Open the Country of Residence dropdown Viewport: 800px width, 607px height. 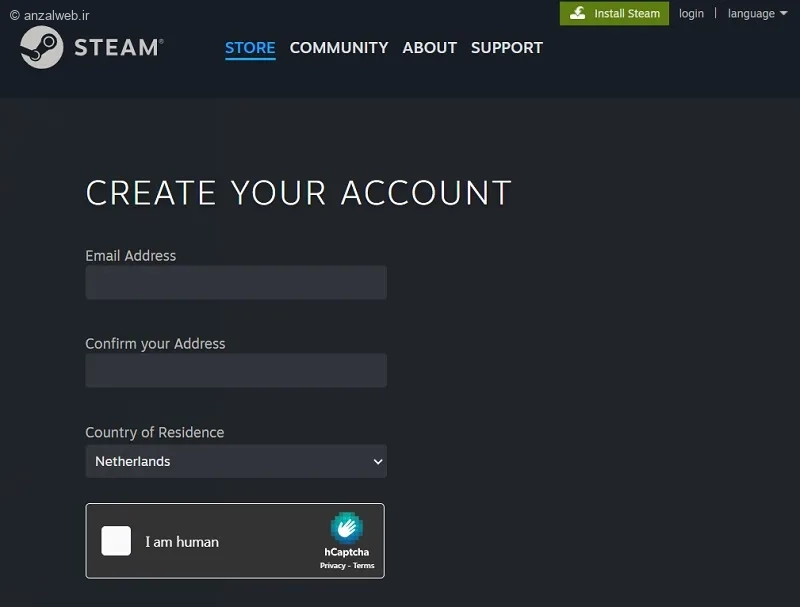[236, 461]
